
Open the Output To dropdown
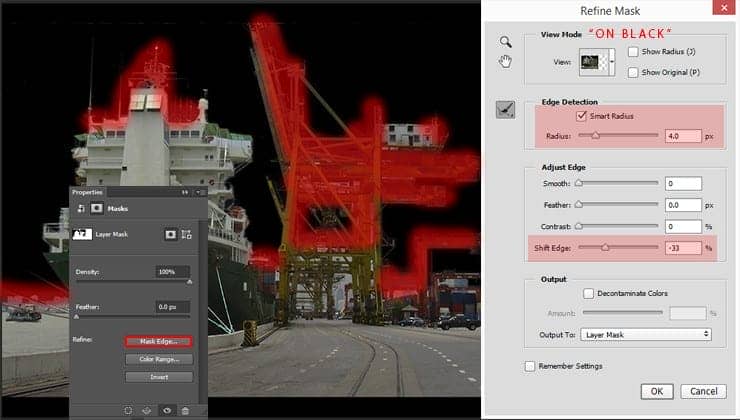(x=646, y=335)
